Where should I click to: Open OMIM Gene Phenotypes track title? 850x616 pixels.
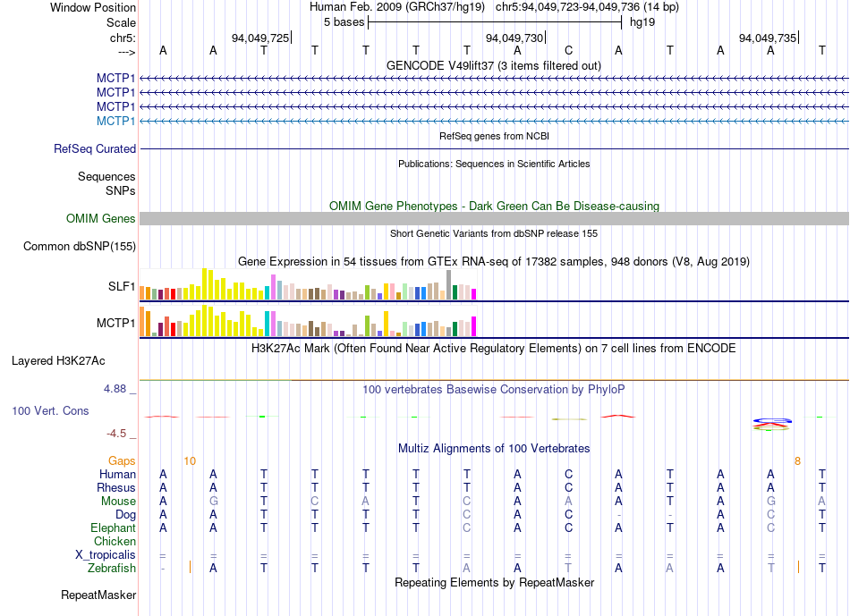click(494, 206)
